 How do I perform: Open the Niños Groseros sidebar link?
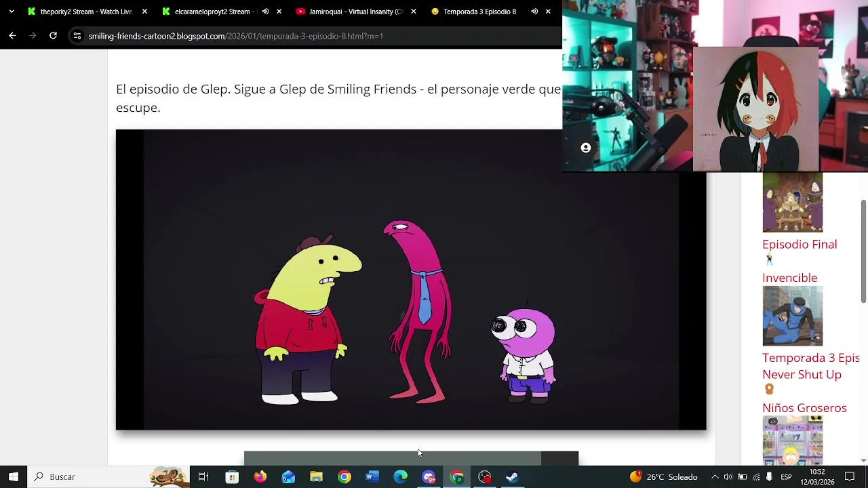804,408
